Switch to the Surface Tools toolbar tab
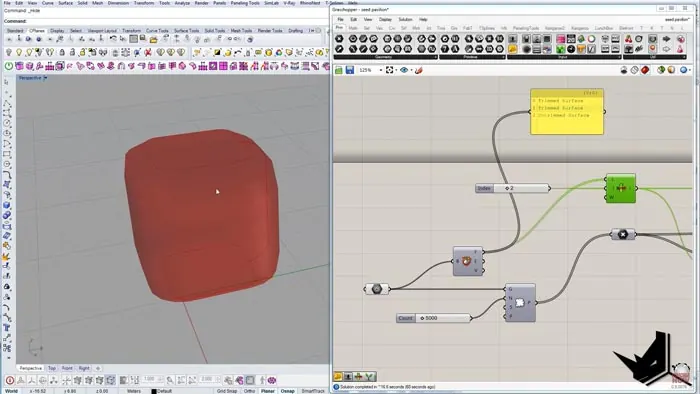Viewport: 700px width, 394px height. click(x=186, y=31)
